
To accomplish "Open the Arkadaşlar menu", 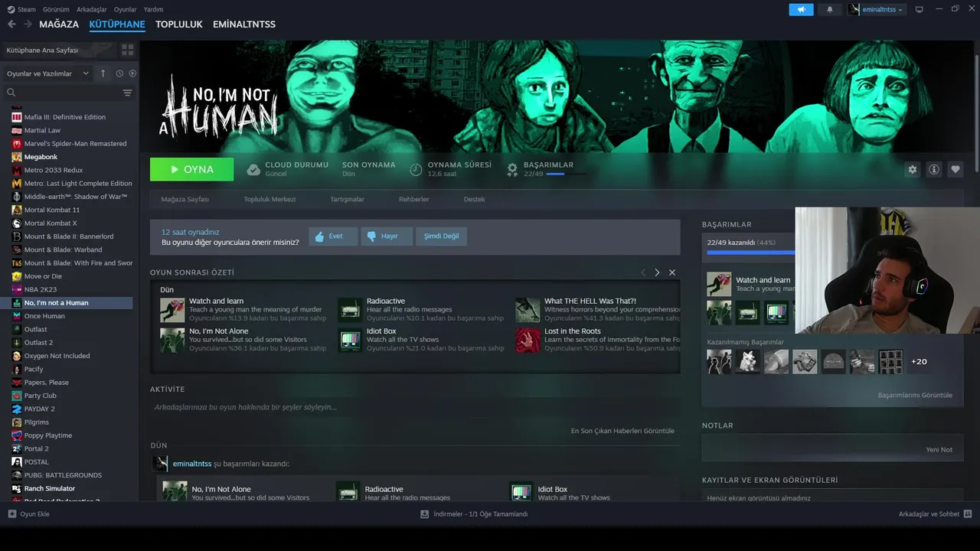I will [x=92, y=9].
